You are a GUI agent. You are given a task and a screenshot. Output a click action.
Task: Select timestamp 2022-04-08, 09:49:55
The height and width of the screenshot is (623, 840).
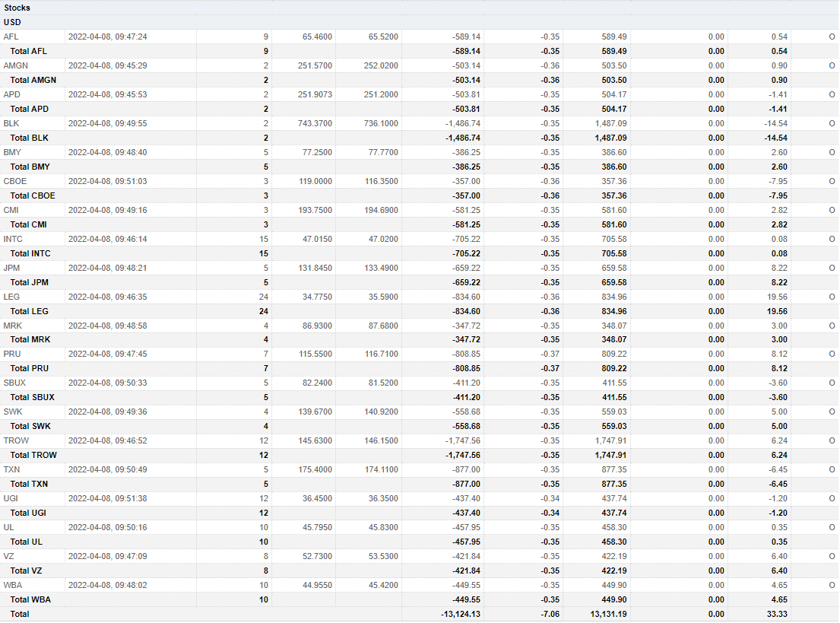(108, 124)
